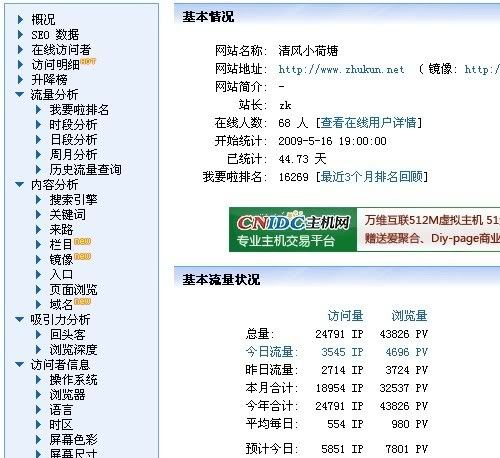This screenshot has height=458, width=500.
Task: Open 升降榜 ranking list
Action: 49,80
